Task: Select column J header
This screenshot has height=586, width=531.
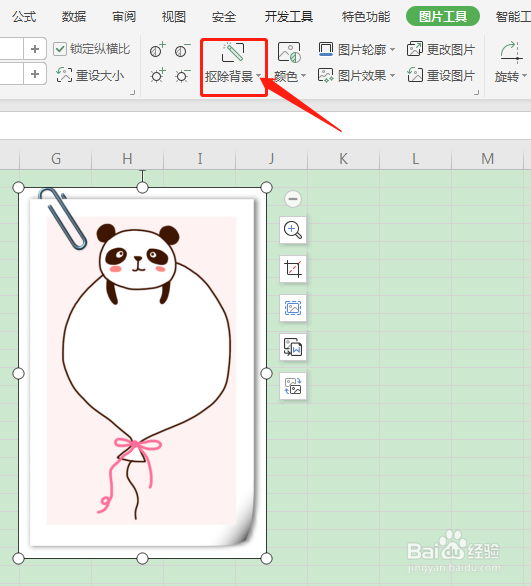Action: 272,159
